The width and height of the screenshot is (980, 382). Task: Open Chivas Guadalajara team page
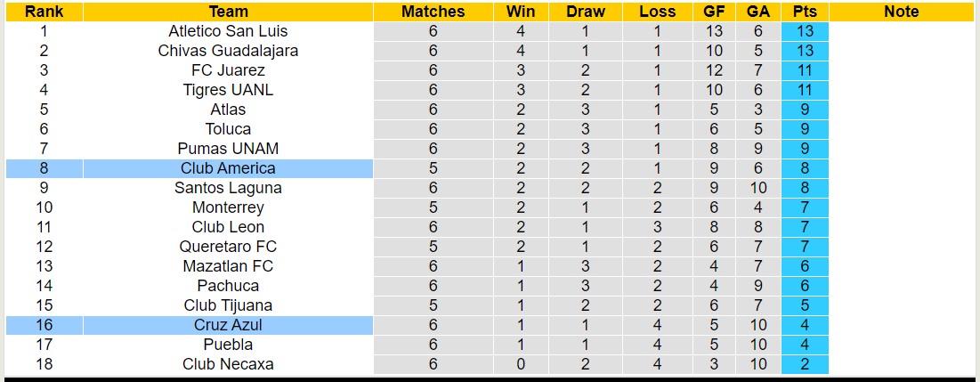[x=228, y=51]
